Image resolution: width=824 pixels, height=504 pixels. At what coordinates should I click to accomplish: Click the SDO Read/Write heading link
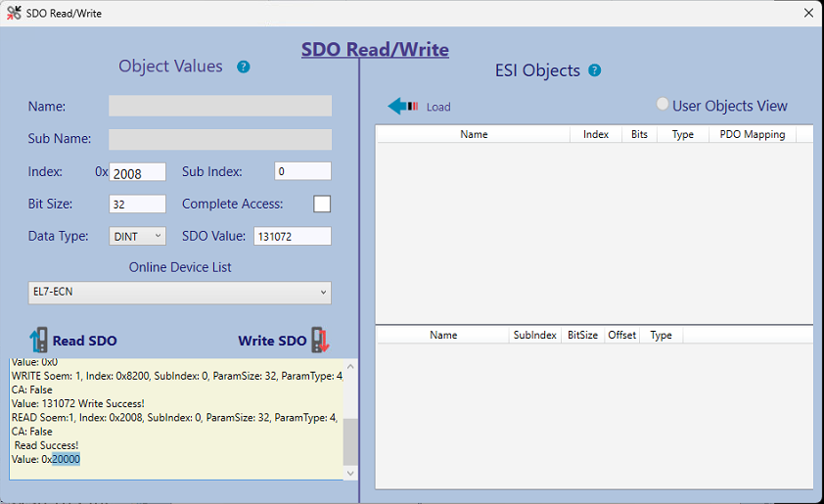(x=375, y=49)
